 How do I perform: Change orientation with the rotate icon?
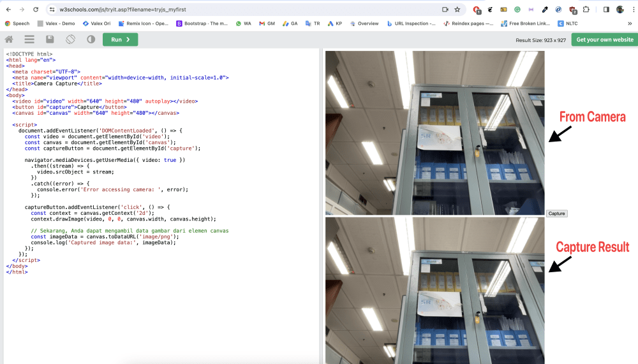click(x=70, y=40)
